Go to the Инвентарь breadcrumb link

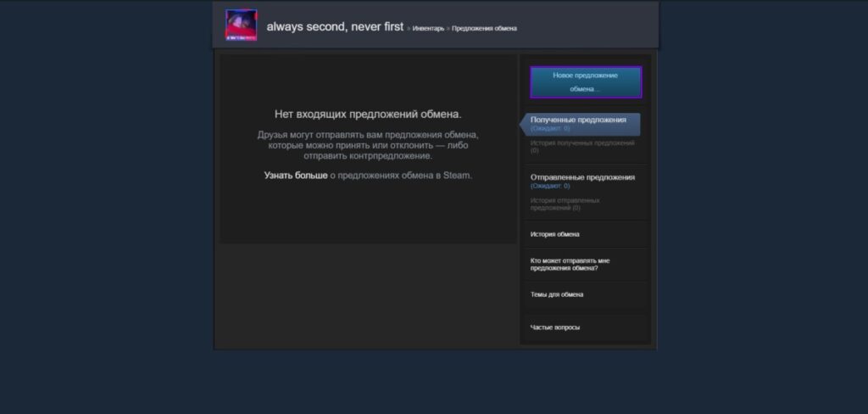click(x=428, y=28)
